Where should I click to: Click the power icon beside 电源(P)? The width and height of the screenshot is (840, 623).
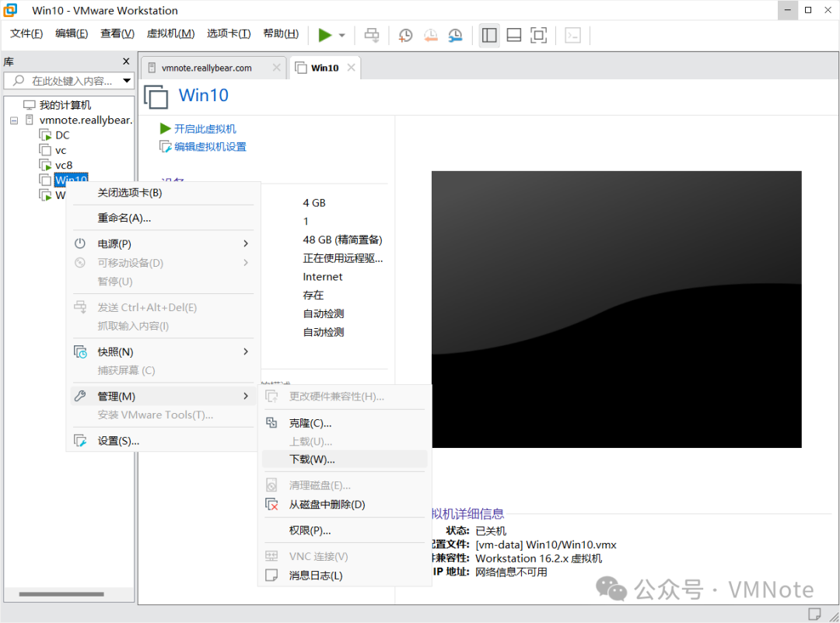80,243
